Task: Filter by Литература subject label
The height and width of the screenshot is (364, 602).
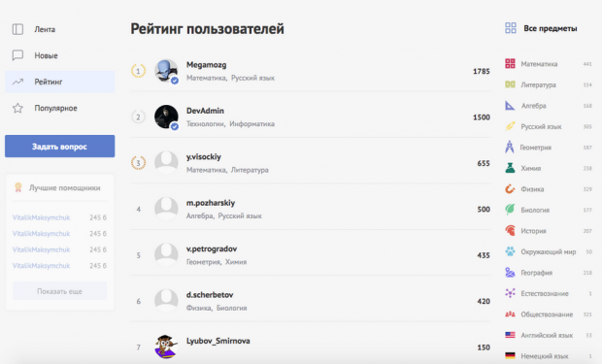Action: tap(538, 84)
